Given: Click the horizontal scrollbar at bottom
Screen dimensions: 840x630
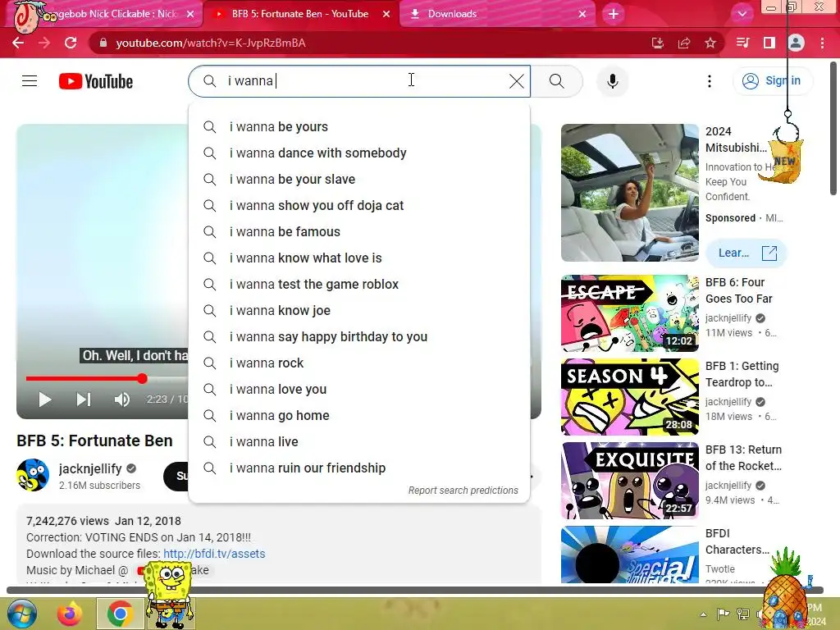Looking at the screenshot, I should coord(415,591).
